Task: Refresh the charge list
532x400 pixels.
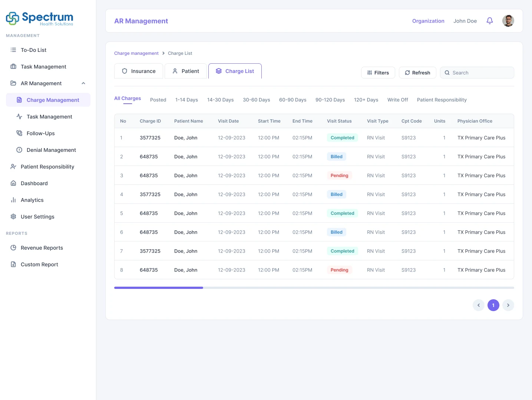Action: (x=417, y=73)
